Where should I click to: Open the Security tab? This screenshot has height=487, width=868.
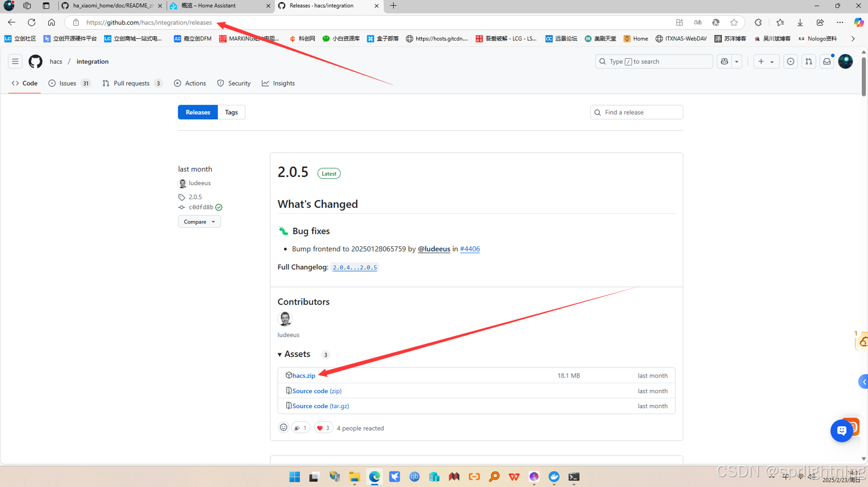pos(234,83)
